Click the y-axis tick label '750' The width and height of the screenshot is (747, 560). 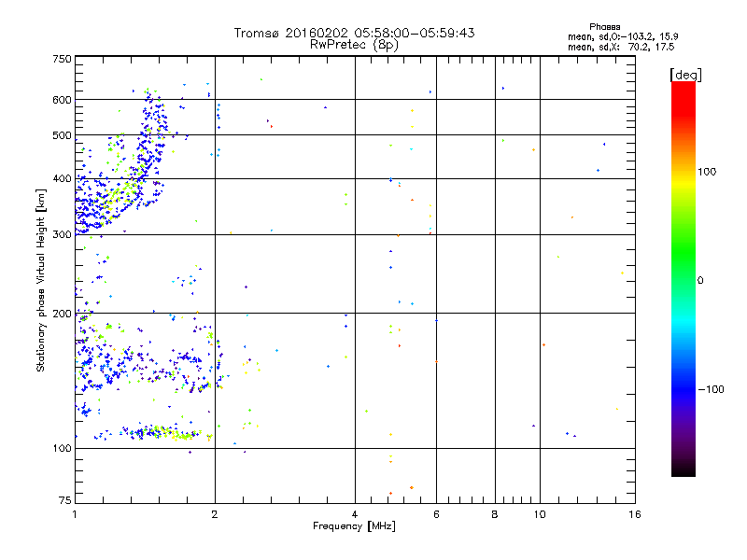pos(62,59)
